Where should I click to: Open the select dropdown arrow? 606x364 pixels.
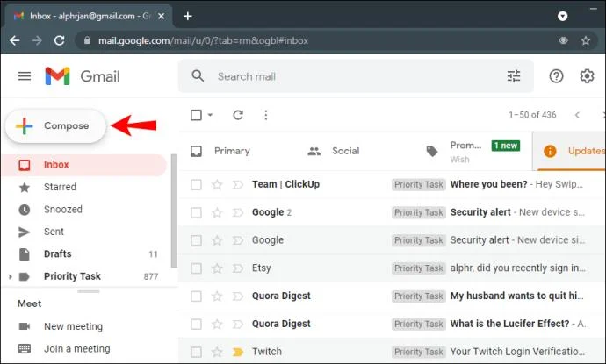coord(210,115)
